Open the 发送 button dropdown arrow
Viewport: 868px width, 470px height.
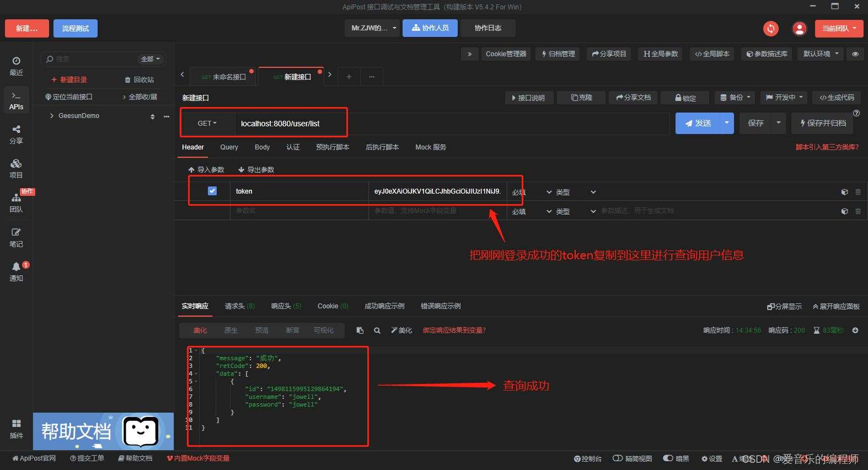[x=726, y=123]
